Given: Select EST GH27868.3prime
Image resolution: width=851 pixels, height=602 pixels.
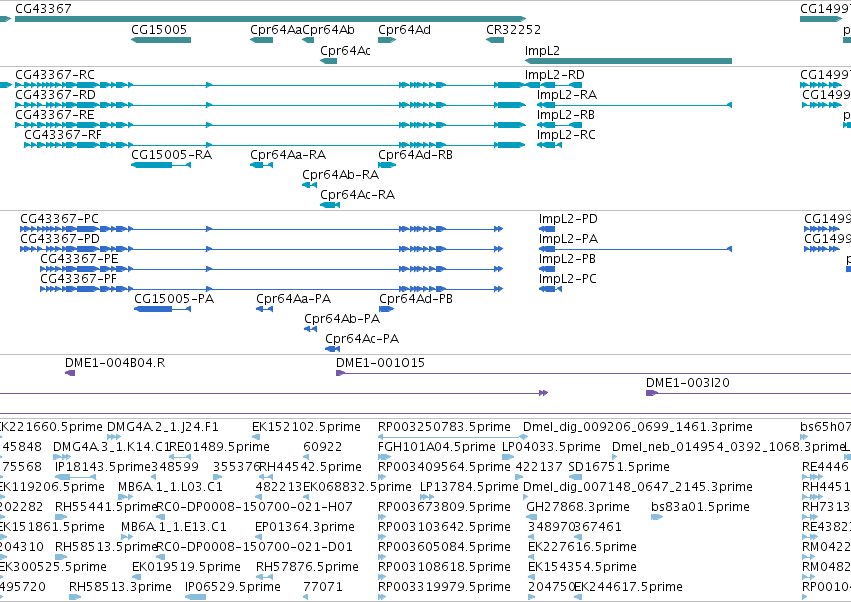Looking at the screenshot, I should (x=578, y=507).
